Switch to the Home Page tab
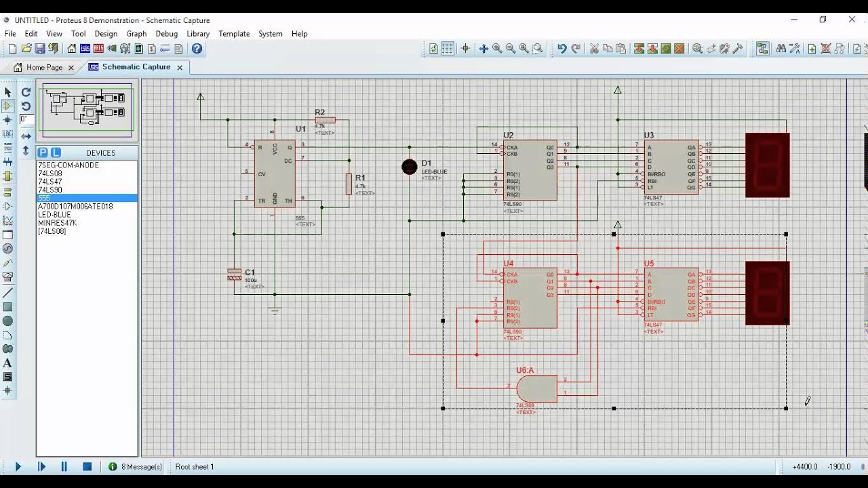Screen dimensions: 868x488 point(44,67)
